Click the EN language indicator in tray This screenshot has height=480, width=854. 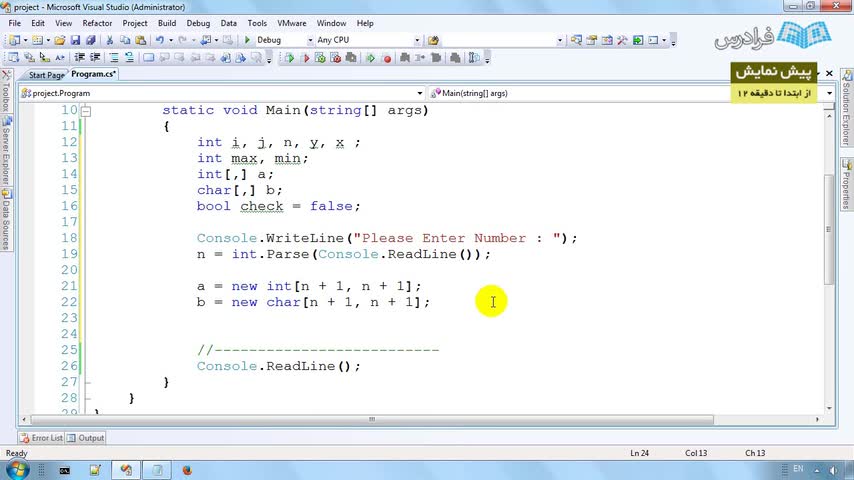[x=798, y=469]
